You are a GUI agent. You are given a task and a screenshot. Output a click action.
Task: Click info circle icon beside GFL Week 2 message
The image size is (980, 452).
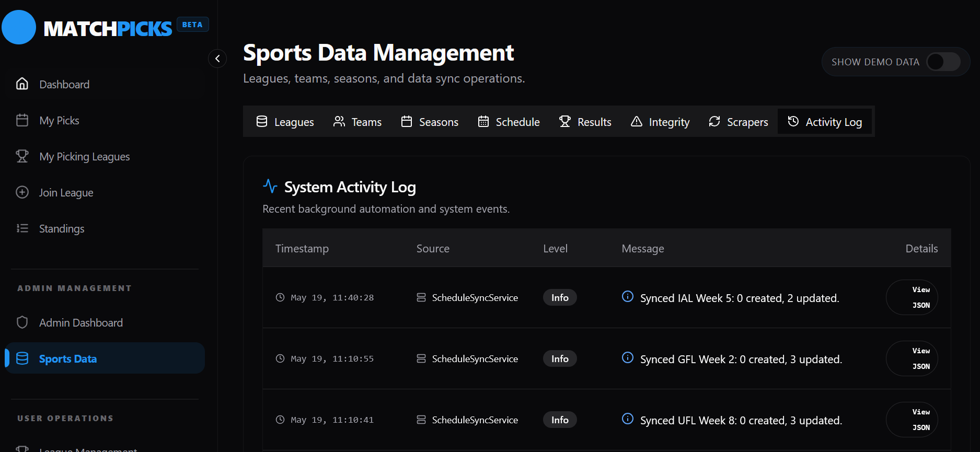(628, 357)
